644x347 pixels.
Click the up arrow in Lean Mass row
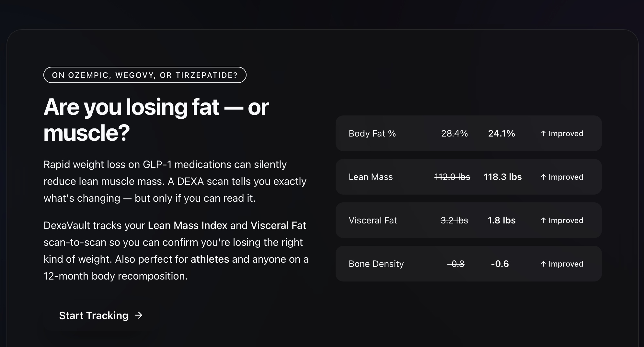point(543,177)
